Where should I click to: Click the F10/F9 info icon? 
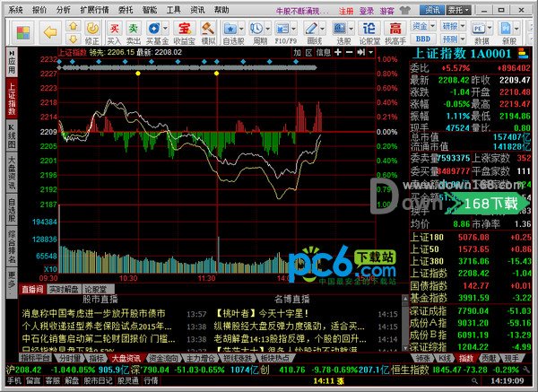point(282,29)
